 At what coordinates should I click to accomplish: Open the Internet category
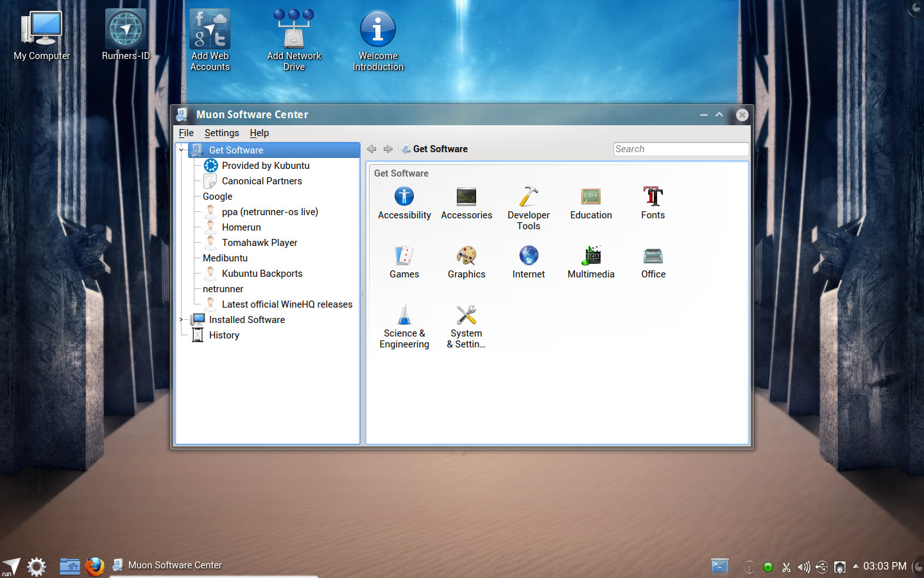(529, 262)
